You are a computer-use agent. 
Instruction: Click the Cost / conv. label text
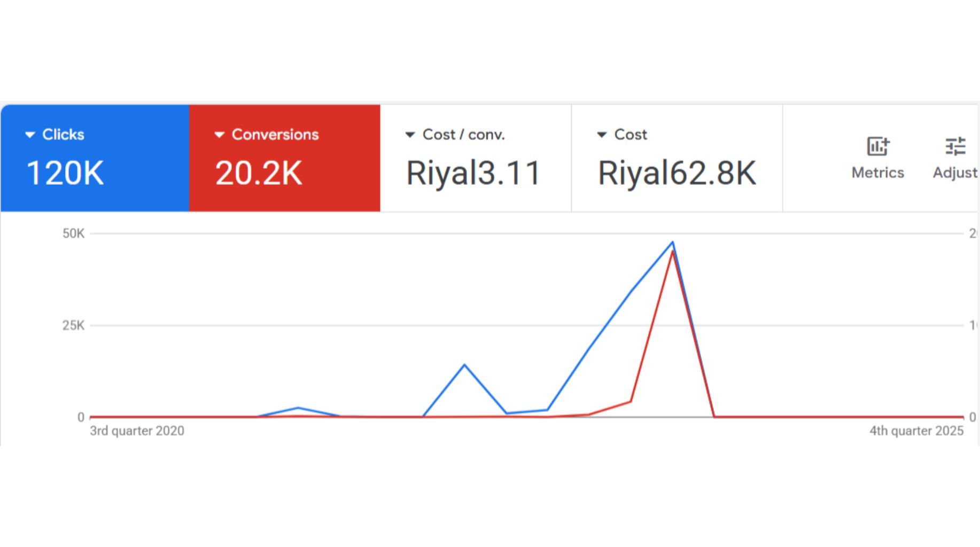(464, 135)
